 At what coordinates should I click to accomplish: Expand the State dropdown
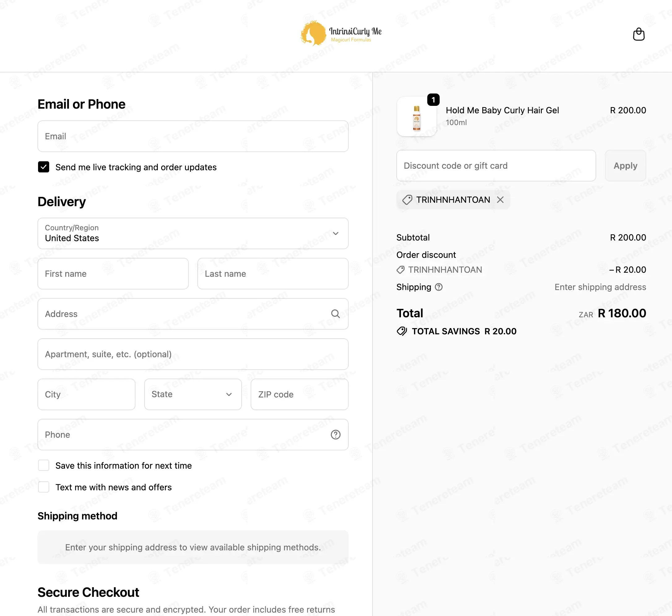click(193, 394)
